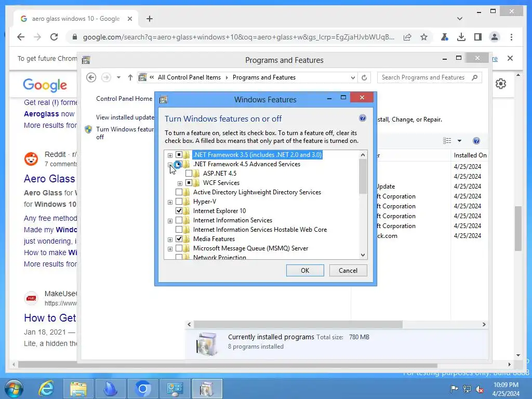
Task: Click the network icon in system tray
Action: tap(467, 389)
